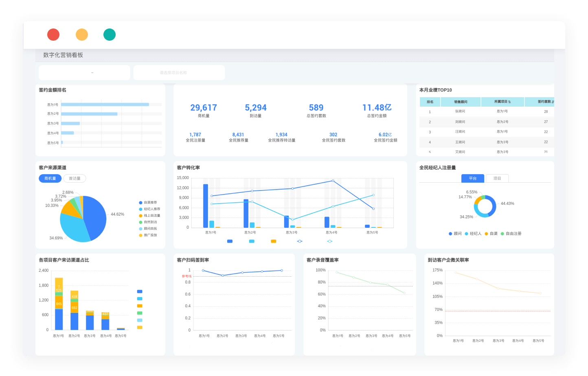The height and width of the screenshot is (376, 588).
Task: Toggle the 自然到访 pie legend entry
Action: tap(148, 222)
